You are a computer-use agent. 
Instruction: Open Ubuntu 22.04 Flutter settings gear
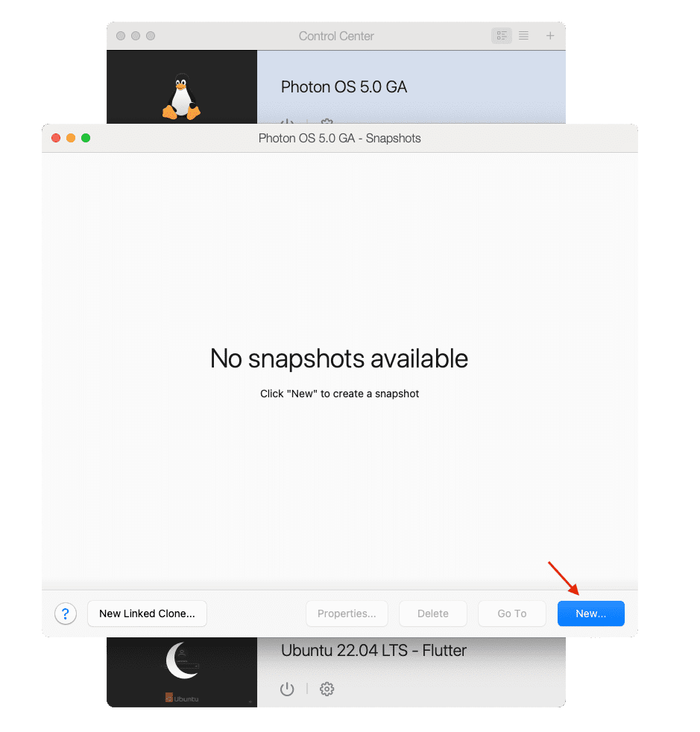click(327, 689)
